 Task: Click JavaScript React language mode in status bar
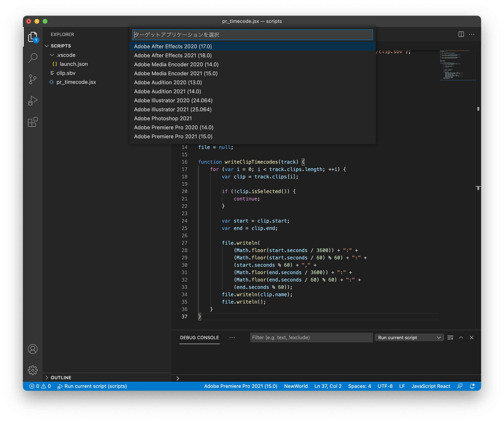coord(431,386)
